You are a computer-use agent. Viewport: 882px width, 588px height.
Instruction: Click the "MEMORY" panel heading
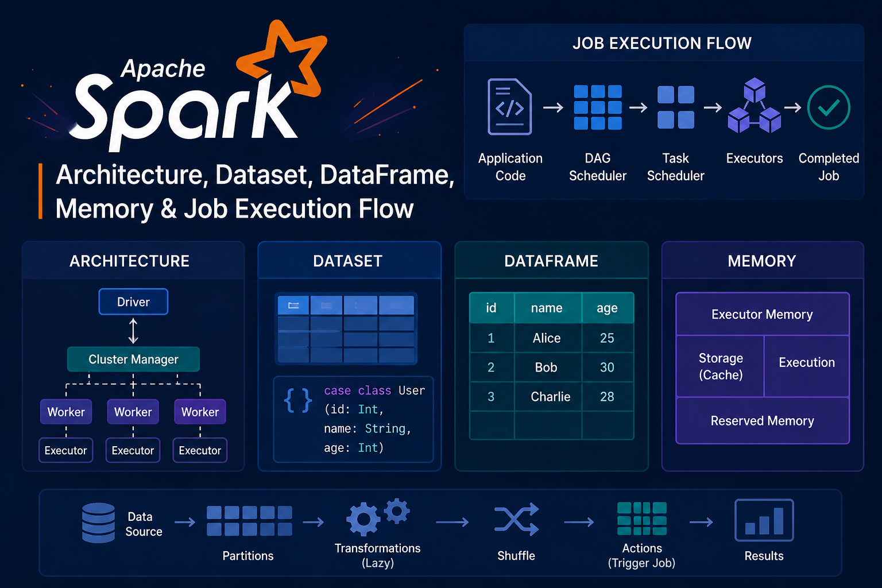click(762, 261)
